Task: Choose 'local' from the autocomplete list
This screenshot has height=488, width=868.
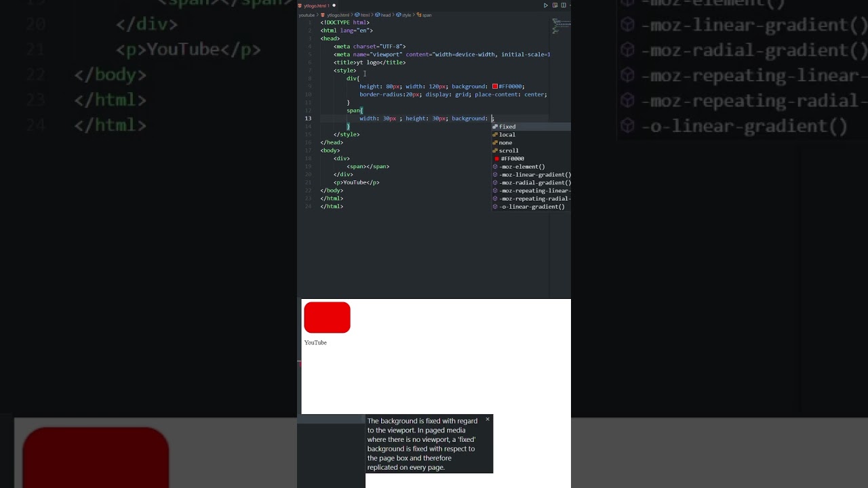Action: [x=531, y=135]
